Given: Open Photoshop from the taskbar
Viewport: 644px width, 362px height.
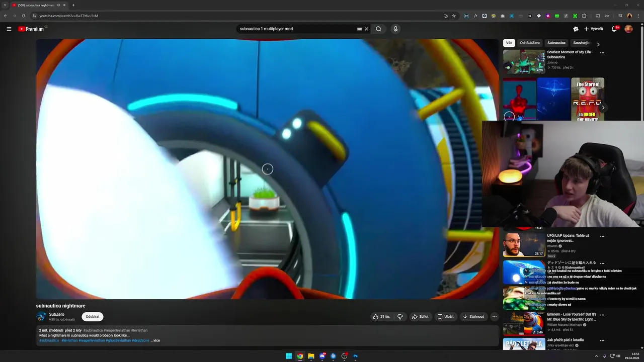Looking at the screenshot, I should [355, 356].
